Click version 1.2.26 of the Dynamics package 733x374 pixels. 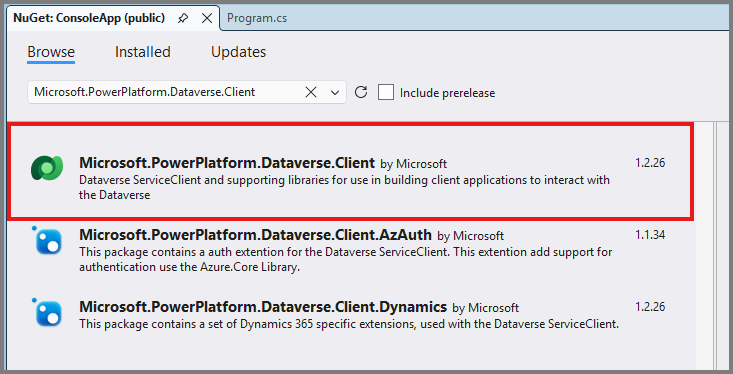coord(650,307)
